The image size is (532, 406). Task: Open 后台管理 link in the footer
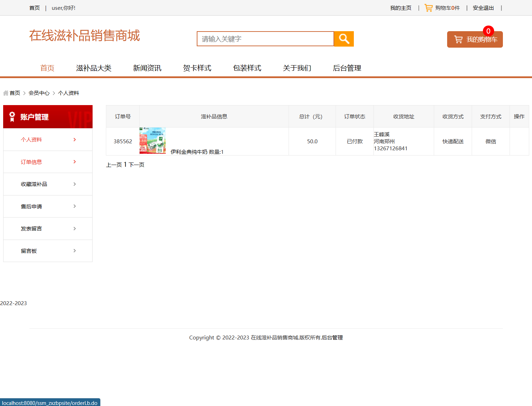[x=332, y=337]
